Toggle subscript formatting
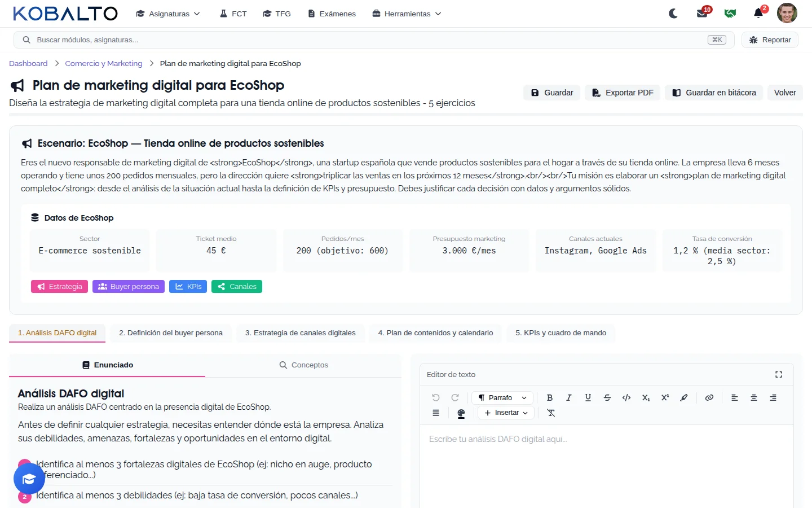 (646, 397)
